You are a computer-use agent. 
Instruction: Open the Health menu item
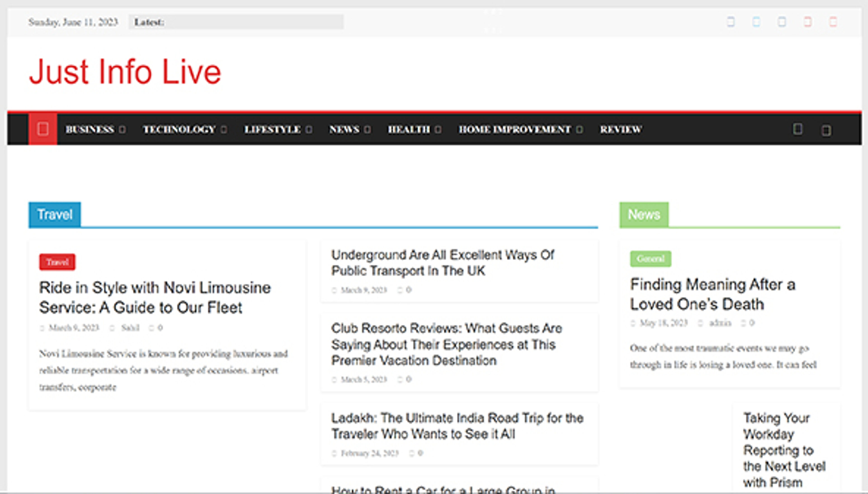tap(408, 129)
